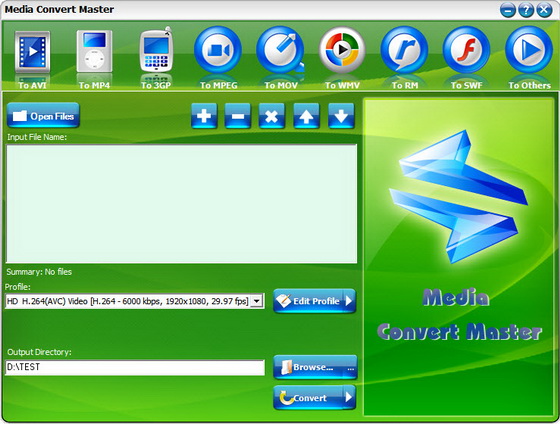
Task: Click the Open Files button
Action: pyautogui.click(x=43, y=115)
